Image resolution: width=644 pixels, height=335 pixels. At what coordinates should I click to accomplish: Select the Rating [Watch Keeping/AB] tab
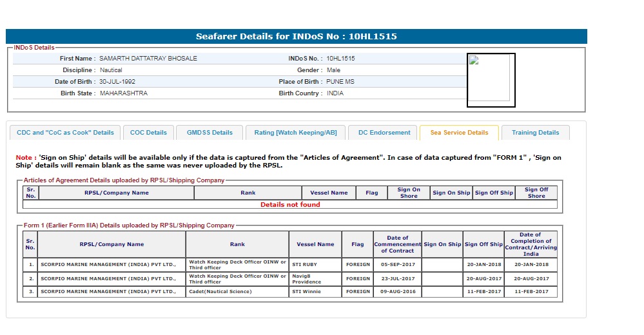[295, 133]
